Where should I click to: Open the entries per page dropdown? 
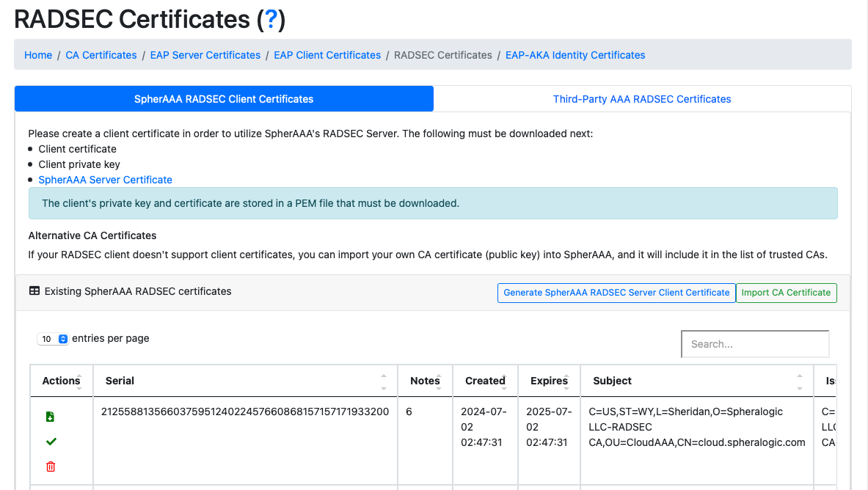click(x=53, y=339)
